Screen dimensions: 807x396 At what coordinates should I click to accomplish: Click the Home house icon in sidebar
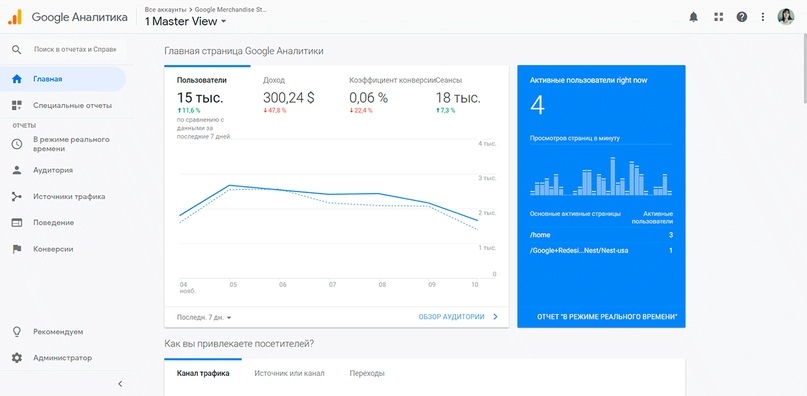[17, 79]
